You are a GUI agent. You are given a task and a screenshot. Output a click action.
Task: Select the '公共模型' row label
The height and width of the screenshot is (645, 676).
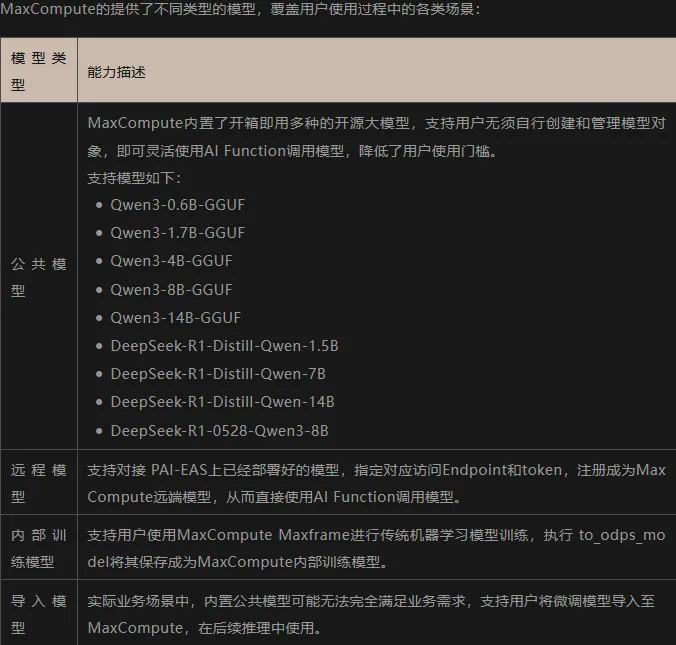pyautogui.click(x=39, y=277)
